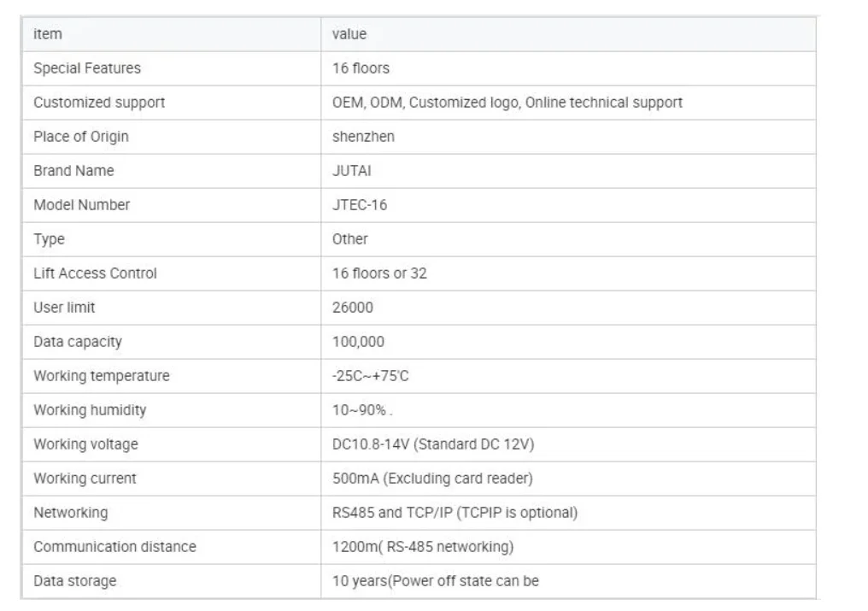Screen dimensions: 868x611
Task: Click the 'DC10.8-14V (Standard DC 12V)' value
Action: pos(433,444)
